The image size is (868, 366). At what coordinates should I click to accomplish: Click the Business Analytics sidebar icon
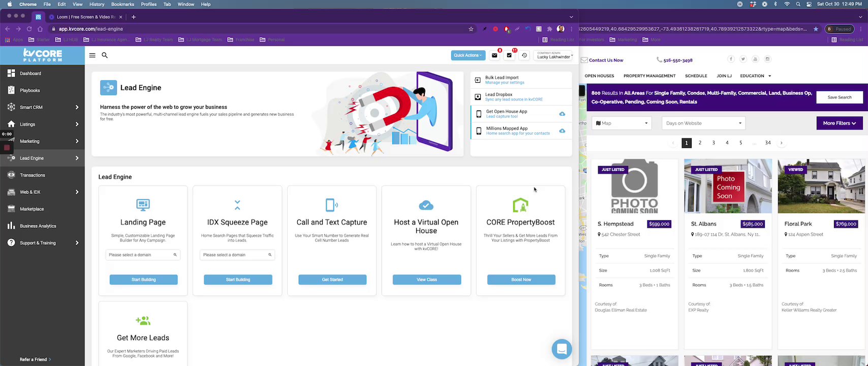click(x=11, y=226)
